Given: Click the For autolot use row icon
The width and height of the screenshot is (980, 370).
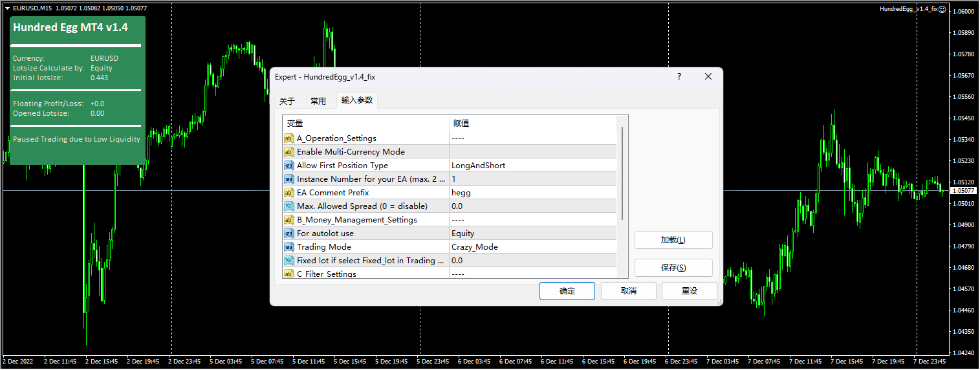Looking at the screenshot, I should click(289, 234).
